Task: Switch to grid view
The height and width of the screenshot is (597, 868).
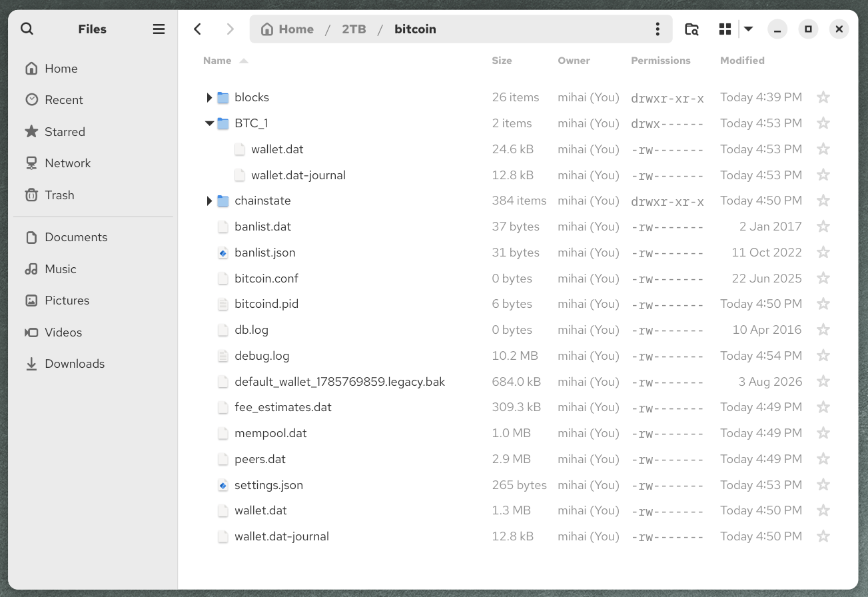Action: point(725,29)
